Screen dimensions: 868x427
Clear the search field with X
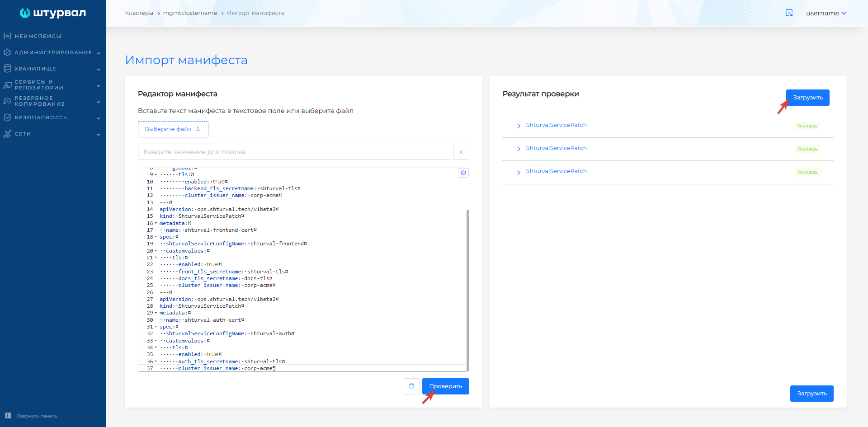click(x=461, y=152)
